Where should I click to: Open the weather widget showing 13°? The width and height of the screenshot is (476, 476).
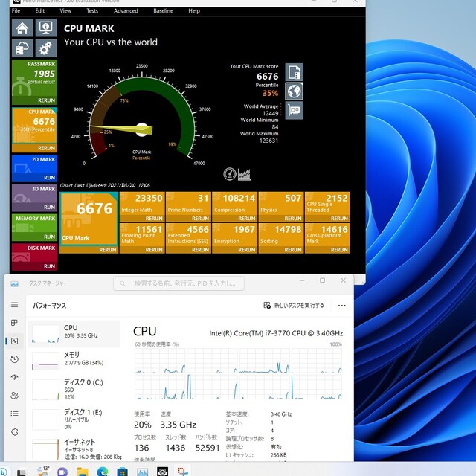coord(43,471)
